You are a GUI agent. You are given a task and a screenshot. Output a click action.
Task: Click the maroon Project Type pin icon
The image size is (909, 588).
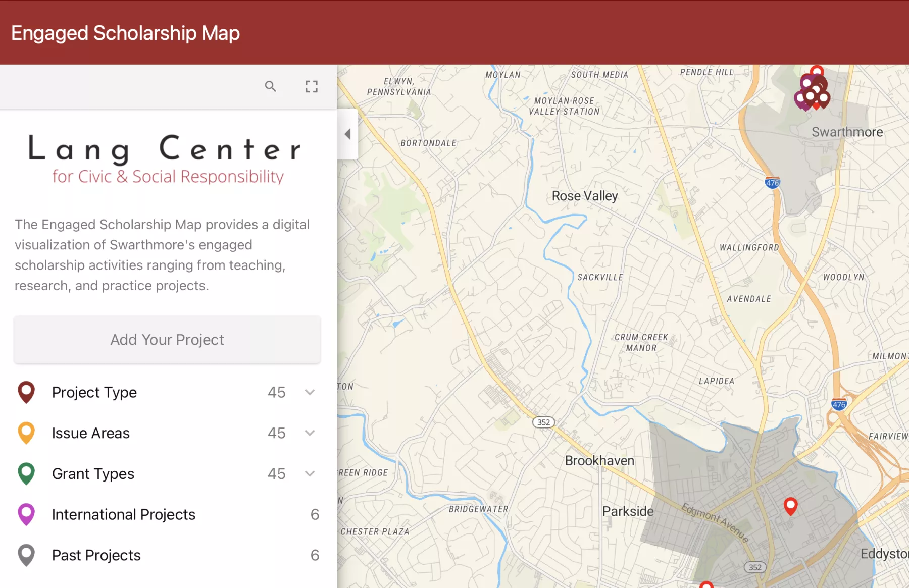click(26, 392)
